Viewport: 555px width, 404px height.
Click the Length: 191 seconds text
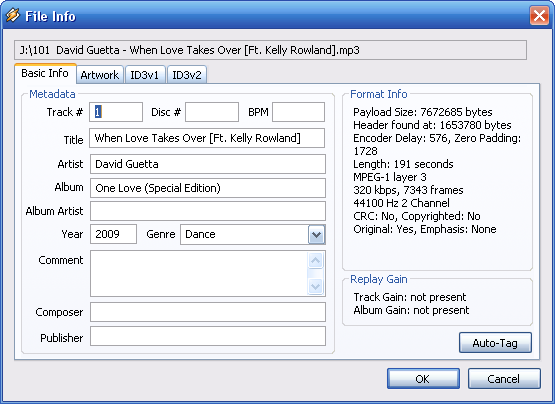pyautogui.click(x=403, y=164)
